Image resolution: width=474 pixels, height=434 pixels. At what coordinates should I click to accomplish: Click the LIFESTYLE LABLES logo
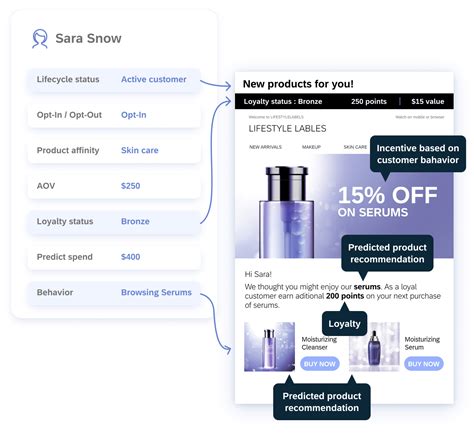tap(287, 129)
